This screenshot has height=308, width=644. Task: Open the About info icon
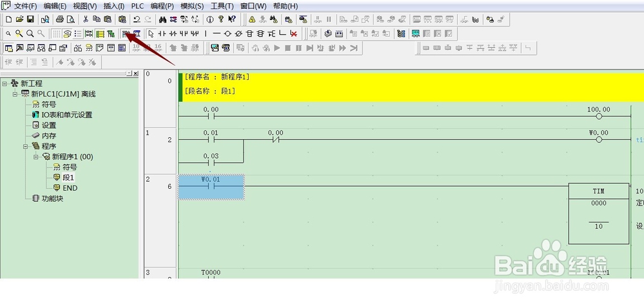(x=210, y=19)
